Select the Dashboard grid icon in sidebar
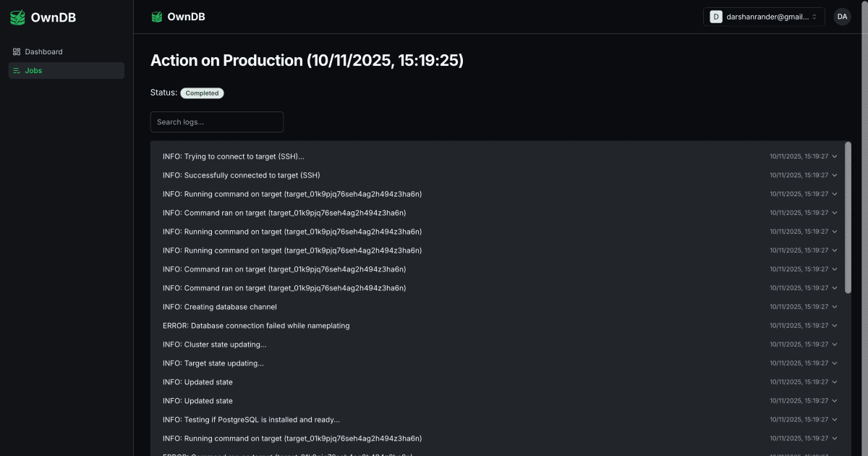This screenshot has height=456, width=868. (16, 51)
